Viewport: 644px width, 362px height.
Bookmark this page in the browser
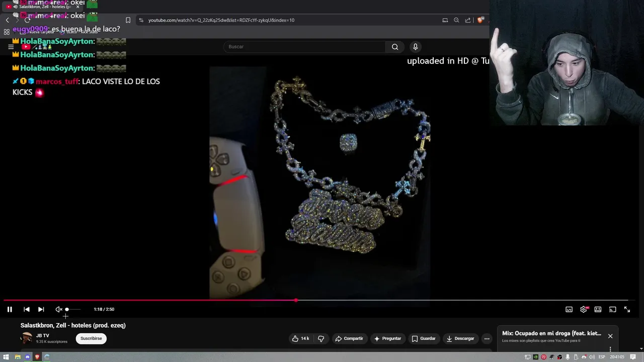(x=128, y=20)
